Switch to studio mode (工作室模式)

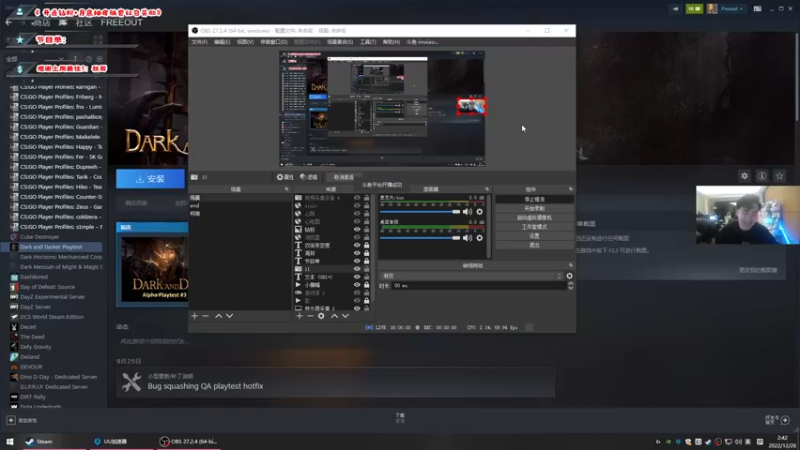(x=534, y=227)
